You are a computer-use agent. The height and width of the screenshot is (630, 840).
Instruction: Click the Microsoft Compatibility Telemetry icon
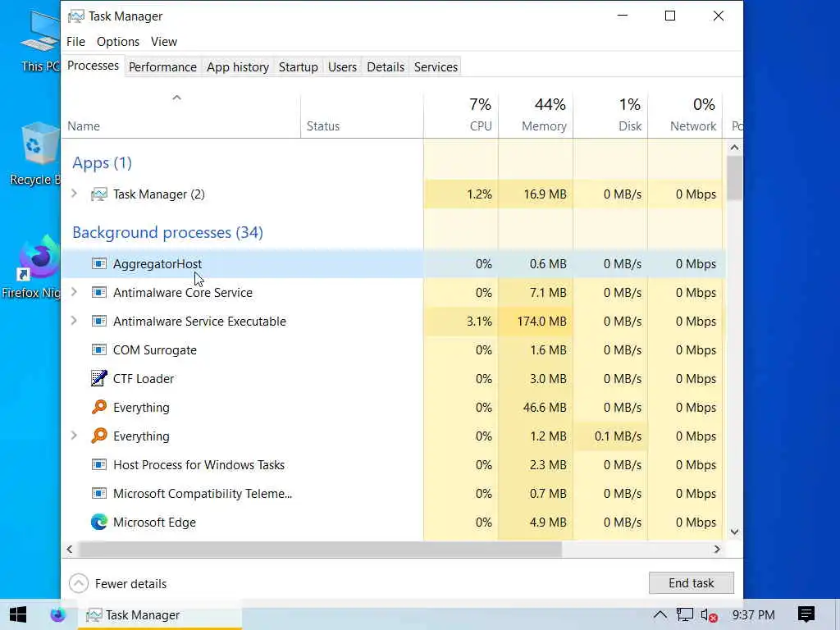pos(99,493)
